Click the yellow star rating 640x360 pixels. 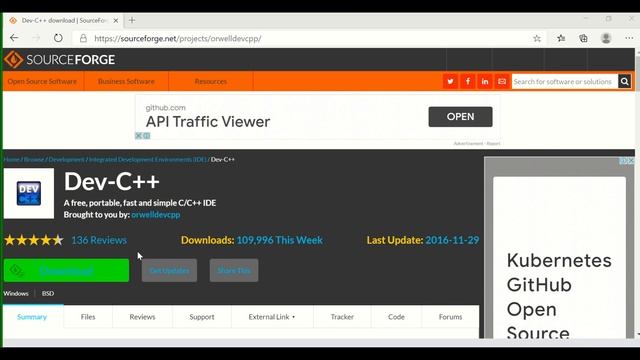click(34, 240)
